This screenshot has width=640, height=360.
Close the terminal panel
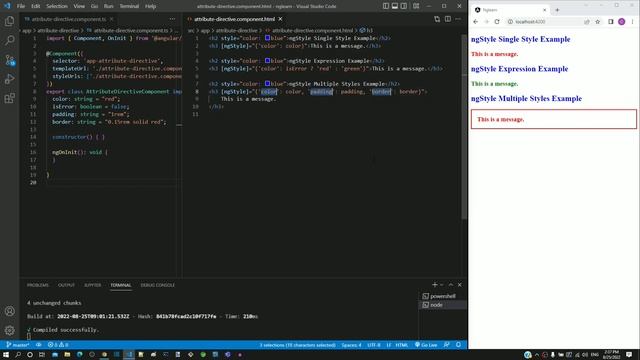pyautogui.click(x=460, y=285)
